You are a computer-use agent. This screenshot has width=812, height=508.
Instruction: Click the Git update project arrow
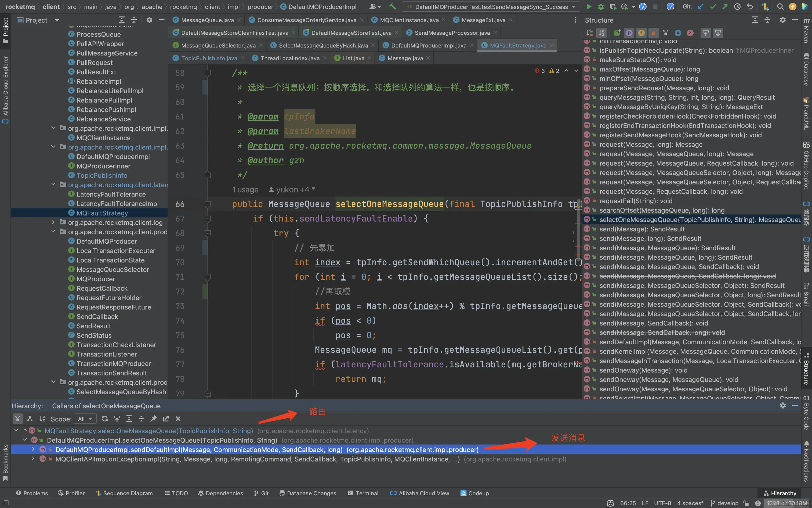701,7
